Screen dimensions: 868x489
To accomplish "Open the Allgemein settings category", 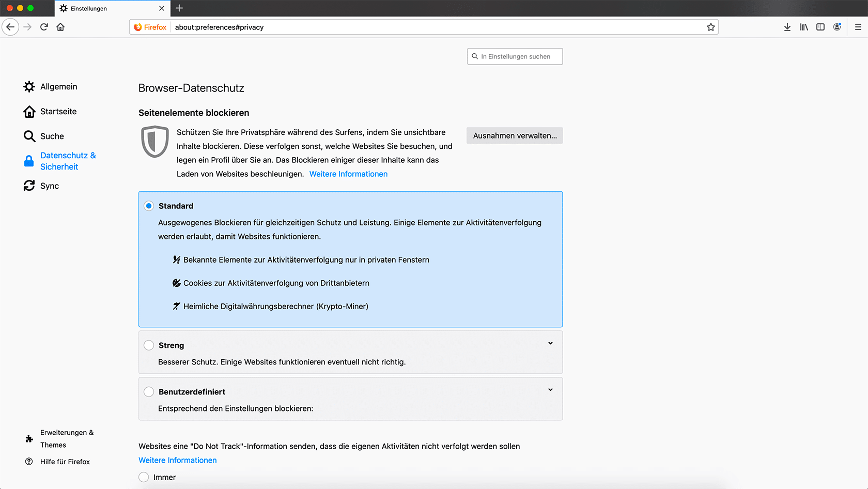I will tap(58, 87).
